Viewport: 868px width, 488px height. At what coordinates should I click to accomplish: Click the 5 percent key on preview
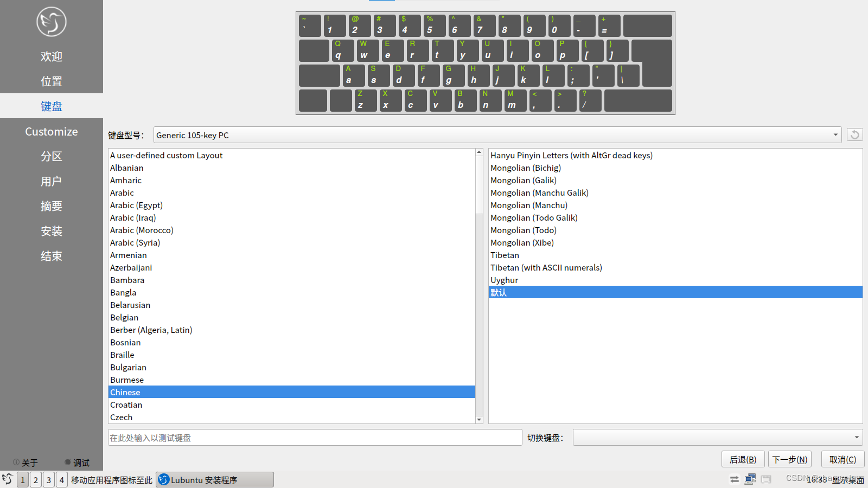click(435, 25)
